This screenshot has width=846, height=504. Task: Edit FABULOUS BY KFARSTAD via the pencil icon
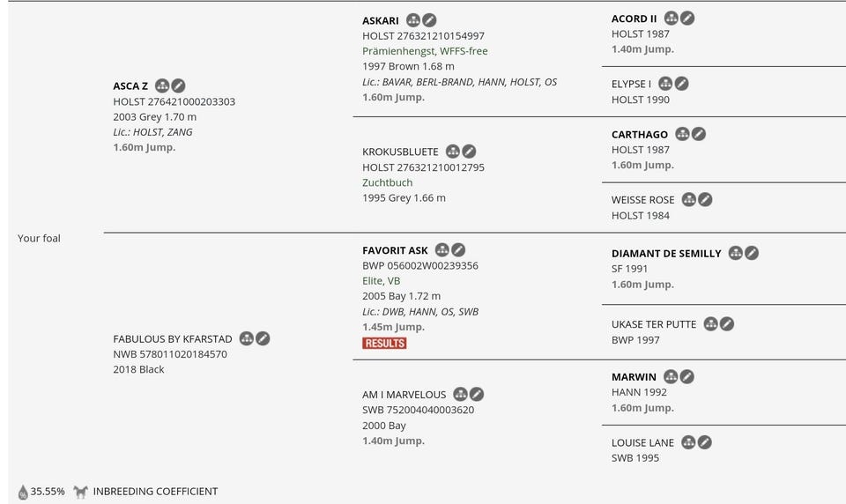point(263,338)
